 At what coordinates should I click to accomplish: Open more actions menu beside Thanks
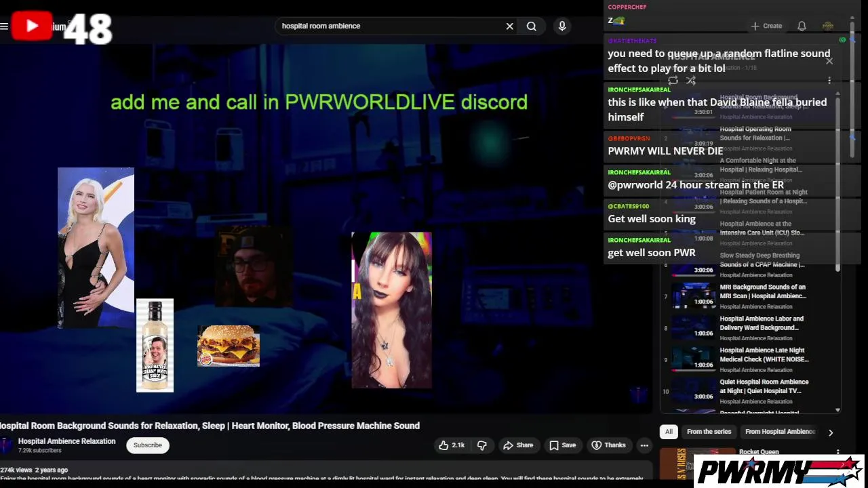(644, 445)
